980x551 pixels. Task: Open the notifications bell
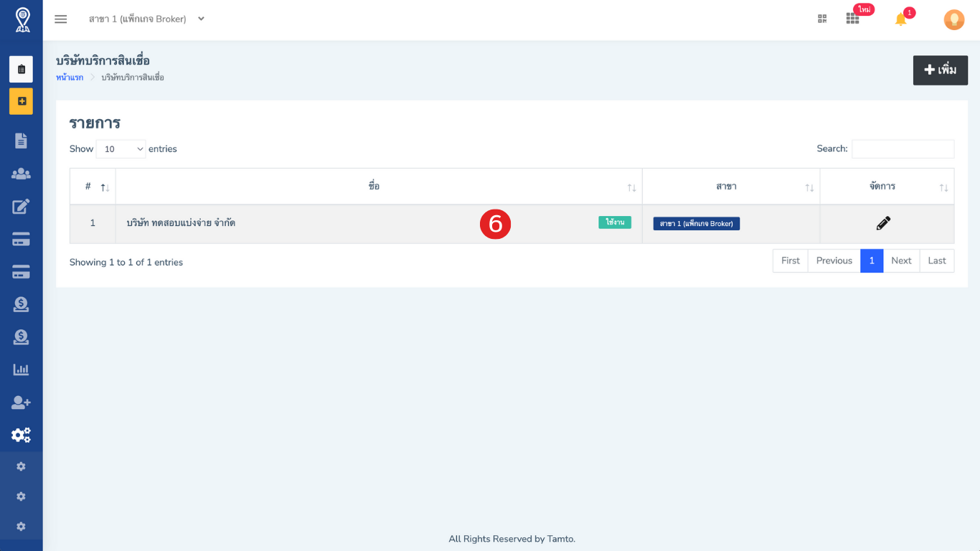(901, 19)
